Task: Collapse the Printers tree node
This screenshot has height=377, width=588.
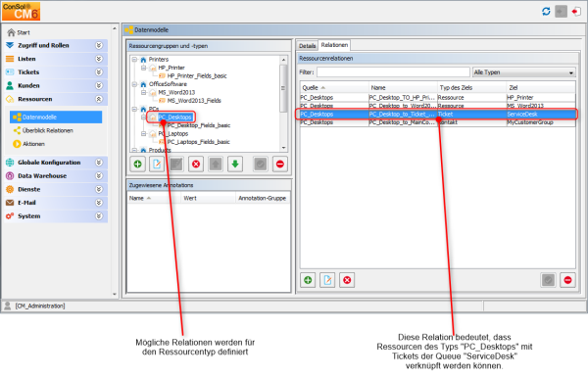Action: coord(134,59)
